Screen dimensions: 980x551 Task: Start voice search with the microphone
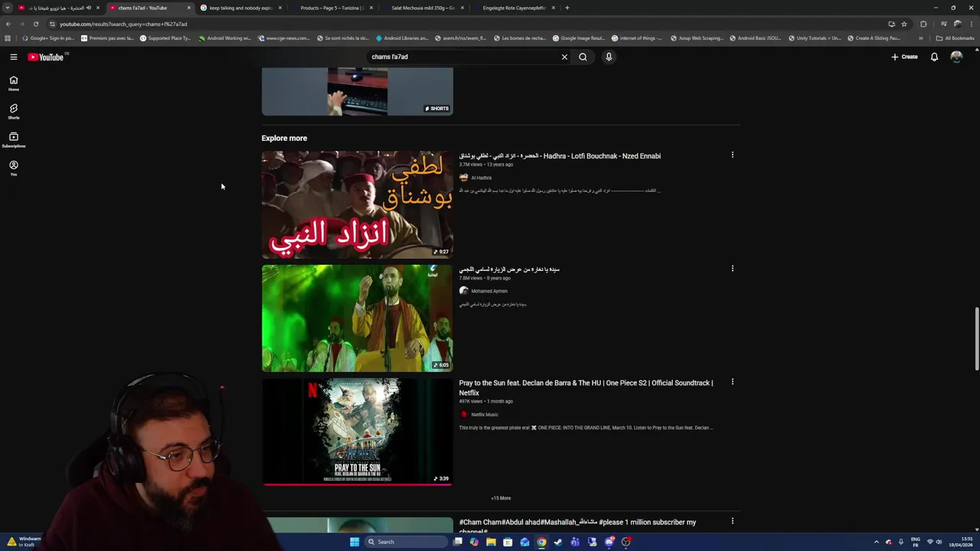click(x=609, y=57)
